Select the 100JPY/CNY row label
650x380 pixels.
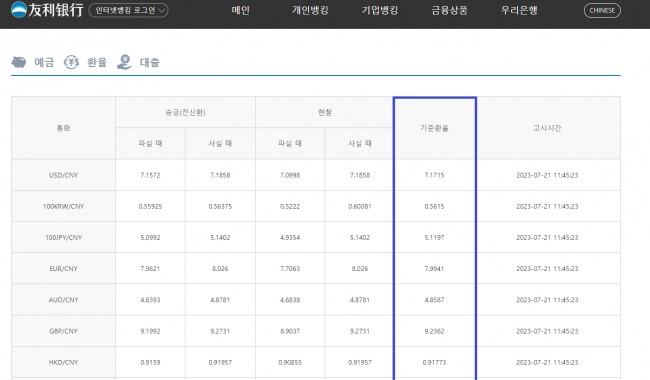coord(63,237)
